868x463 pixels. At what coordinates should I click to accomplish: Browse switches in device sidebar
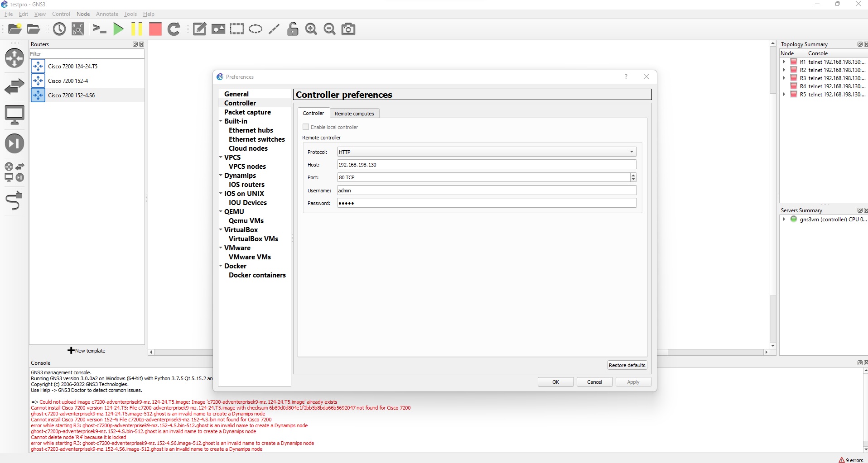(14, 86)
